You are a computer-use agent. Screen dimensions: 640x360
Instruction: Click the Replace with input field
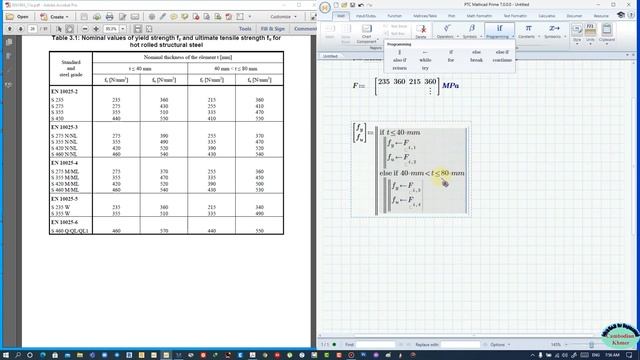click(x=460, y=344)
